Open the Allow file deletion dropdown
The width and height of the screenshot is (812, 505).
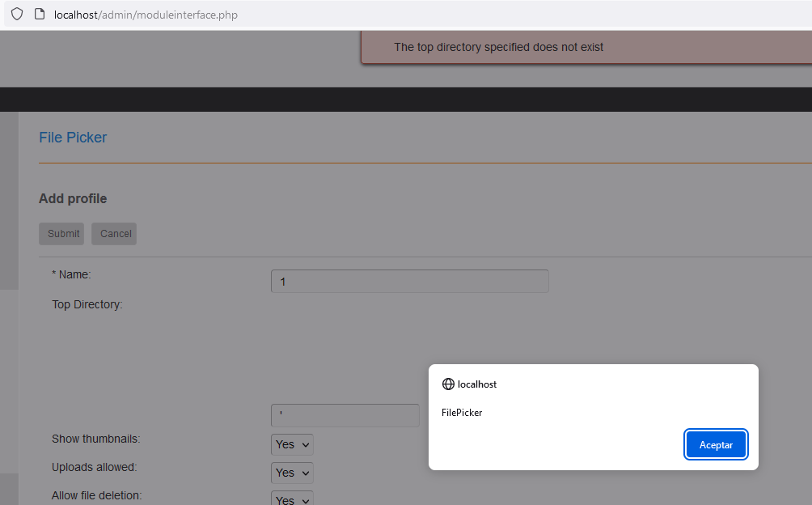(291, 499)
